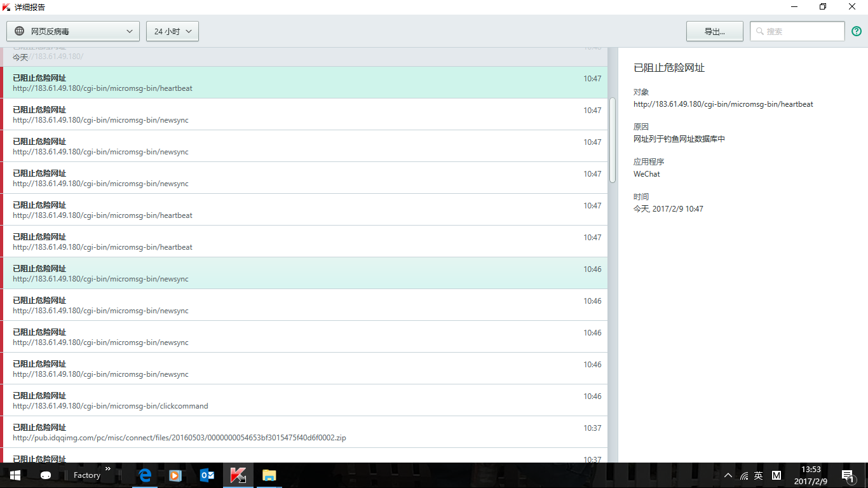
Task: Expand the Factory toolbar chevron
Action: (x=108, y=469)
